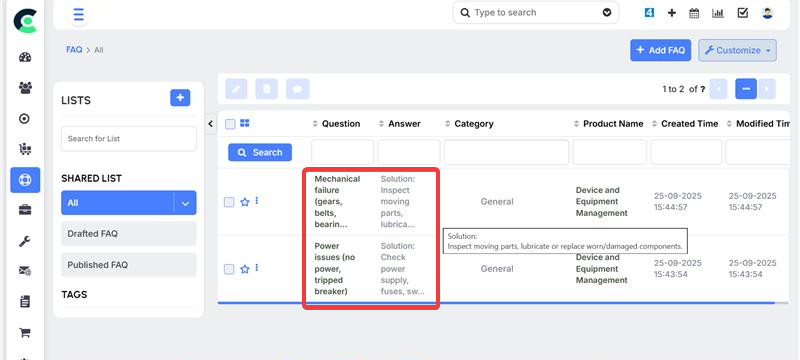Viewport: 800px width, 360px height.
Task: Open the user profile avatar
Action: click(x=767, y=13)
